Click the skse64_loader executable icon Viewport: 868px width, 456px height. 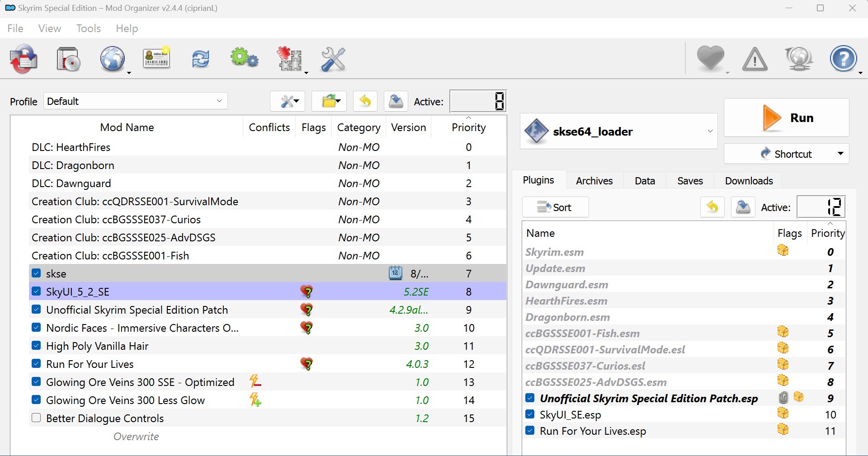tap(536, 131)
